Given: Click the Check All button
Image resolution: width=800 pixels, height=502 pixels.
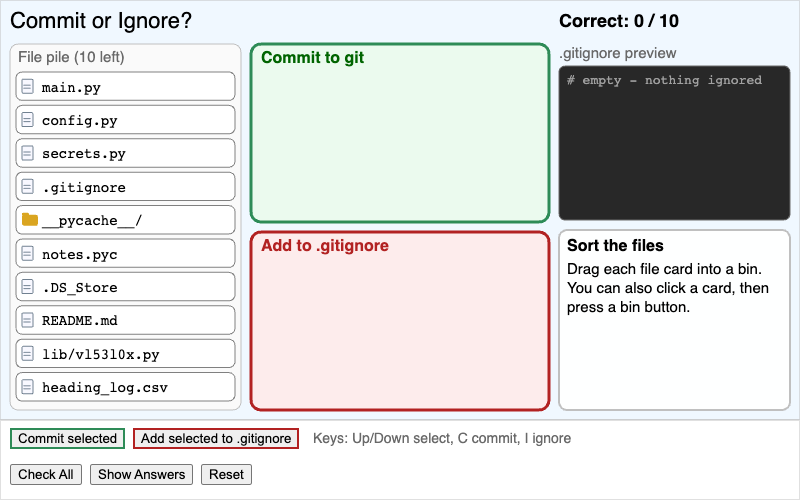Looking at the screenshot, I should (46, 474).
